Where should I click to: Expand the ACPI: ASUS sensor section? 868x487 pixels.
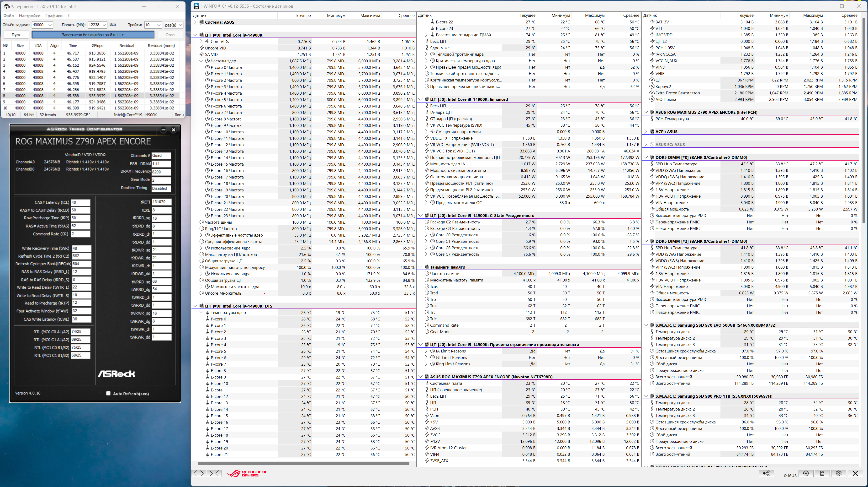[x=646, y=131]
